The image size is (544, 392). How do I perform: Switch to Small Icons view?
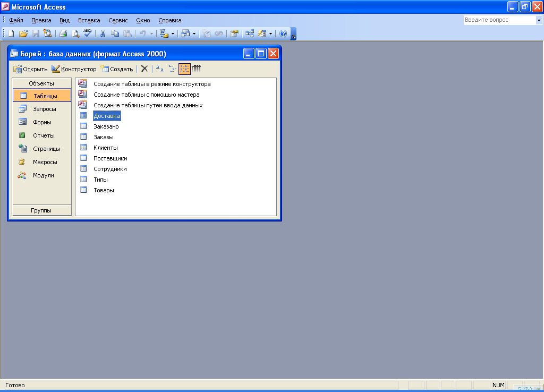pos(172,69)
